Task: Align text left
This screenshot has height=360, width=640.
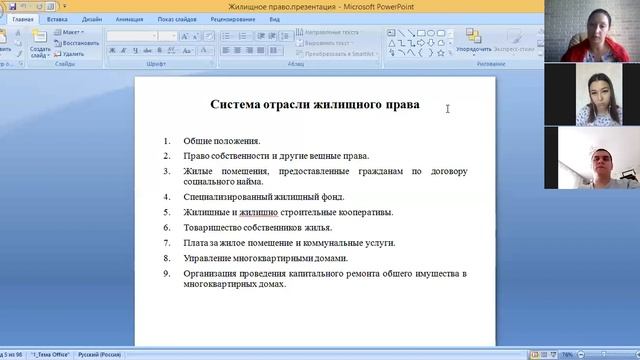Action: (x=226, y=51)
